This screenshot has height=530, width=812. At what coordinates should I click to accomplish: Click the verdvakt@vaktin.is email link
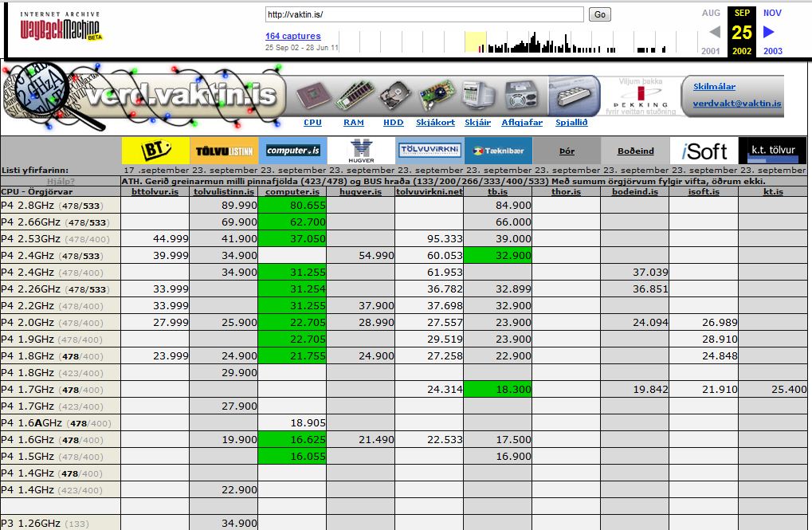pos(736,104)
